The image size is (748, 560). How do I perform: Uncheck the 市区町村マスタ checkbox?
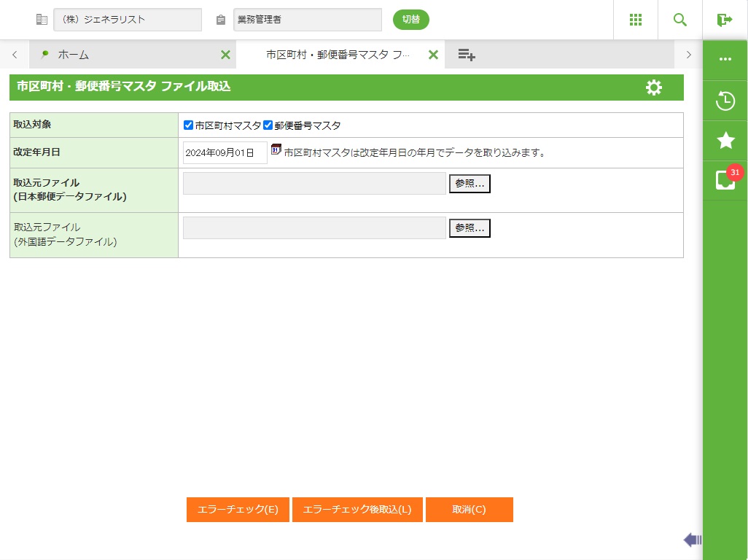coord(189,125)
